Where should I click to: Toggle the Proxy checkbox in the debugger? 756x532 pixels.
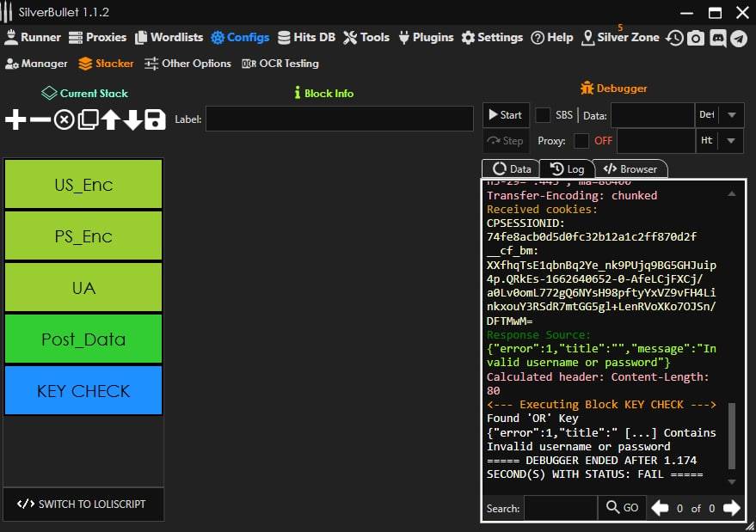(581, 141)
